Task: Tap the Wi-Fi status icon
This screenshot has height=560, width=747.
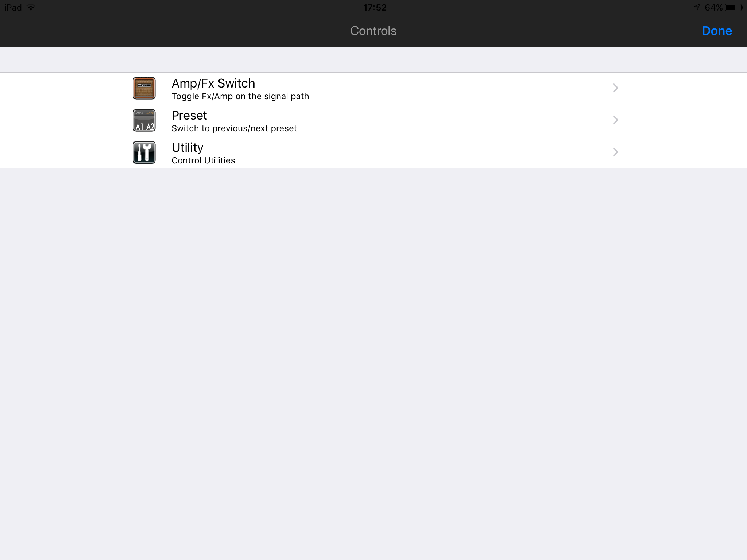Action: pyautogui.click(x=31, y=8)
